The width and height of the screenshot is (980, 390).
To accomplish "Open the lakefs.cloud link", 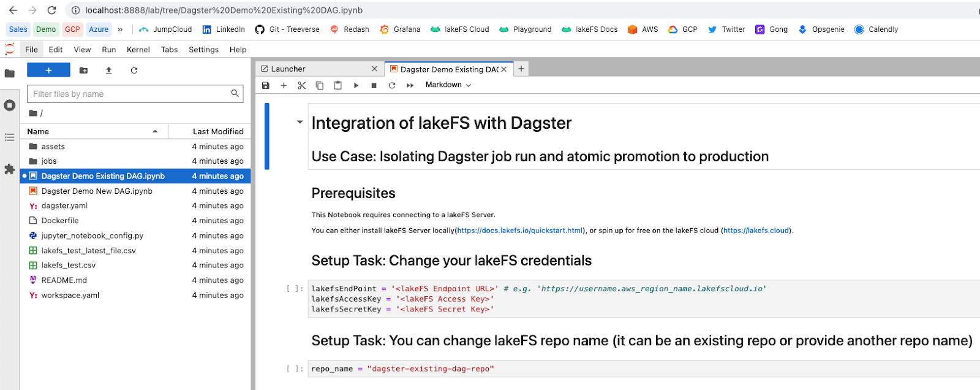I will click(x=756, y=231).
